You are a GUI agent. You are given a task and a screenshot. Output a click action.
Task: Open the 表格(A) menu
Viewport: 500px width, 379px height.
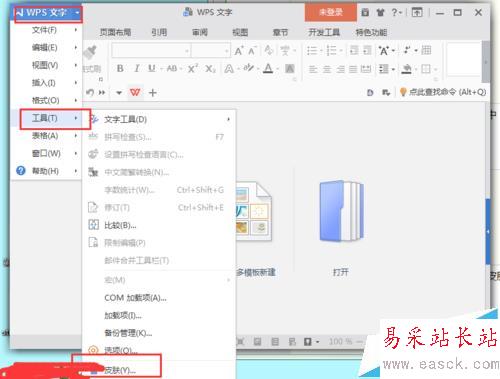[x=46, y=136]
